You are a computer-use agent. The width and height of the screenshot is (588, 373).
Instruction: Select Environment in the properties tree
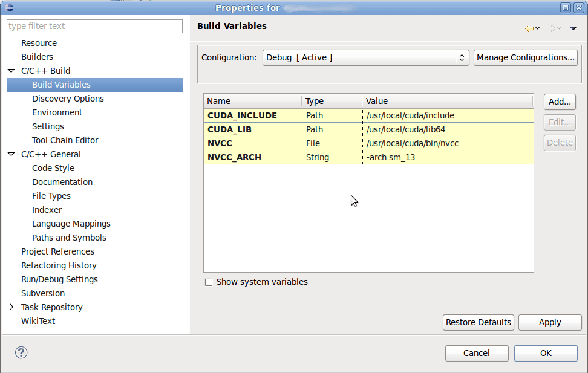[57, 112]
